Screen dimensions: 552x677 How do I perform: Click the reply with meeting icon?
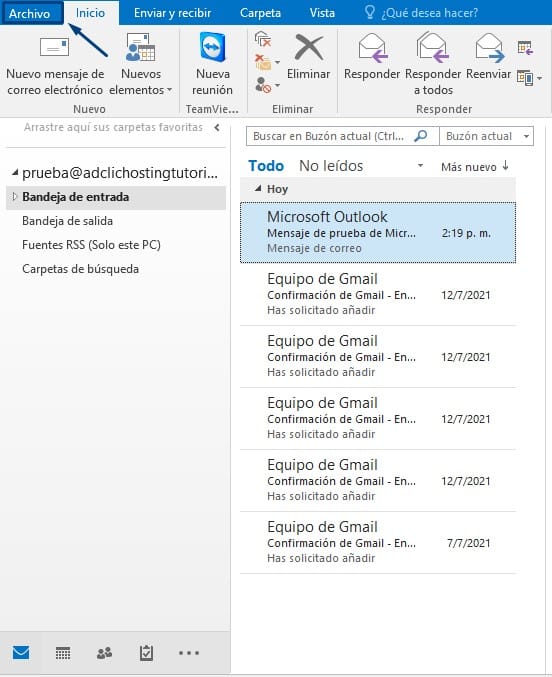click(525, 47)
